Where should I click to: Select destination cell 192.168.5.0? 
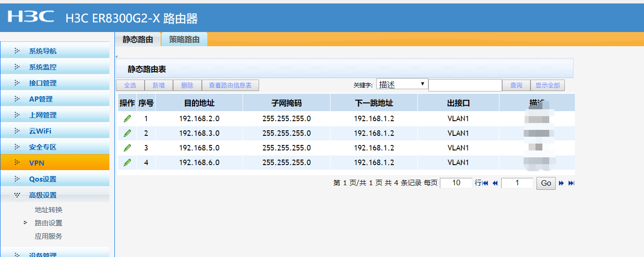click(x=199, y=148)
